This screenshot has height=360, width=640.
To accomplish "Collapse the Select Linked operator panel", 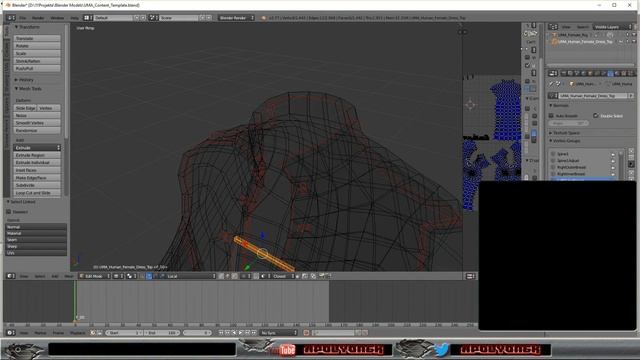I will 21,202.
